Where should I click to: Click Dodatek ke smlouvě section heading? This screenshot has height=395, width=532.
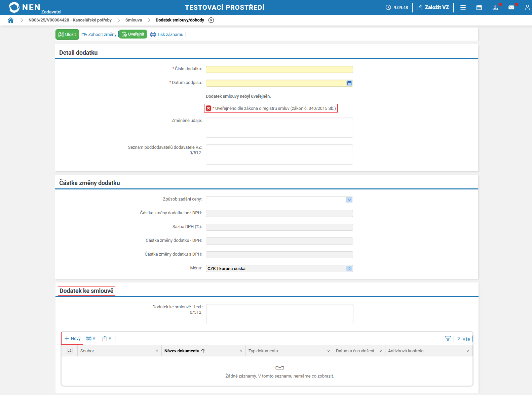pyautogui.click(x=86, y=291)
